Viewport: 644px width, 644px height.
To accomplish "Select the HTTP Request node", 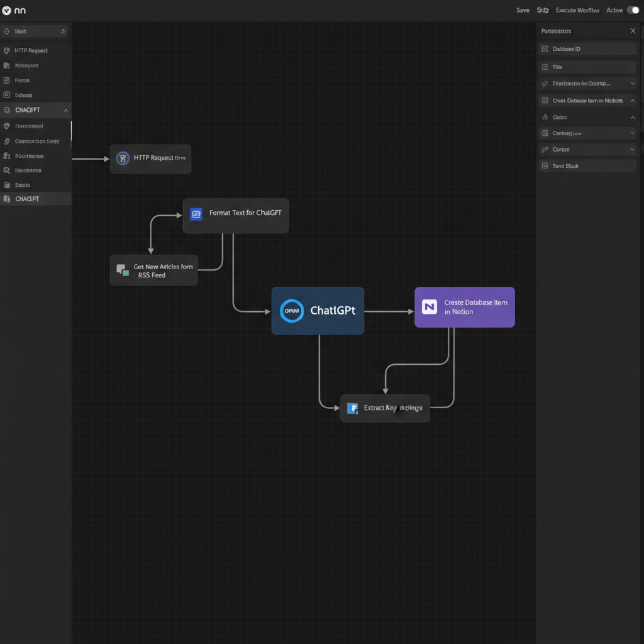I will (x=150, y=158).
